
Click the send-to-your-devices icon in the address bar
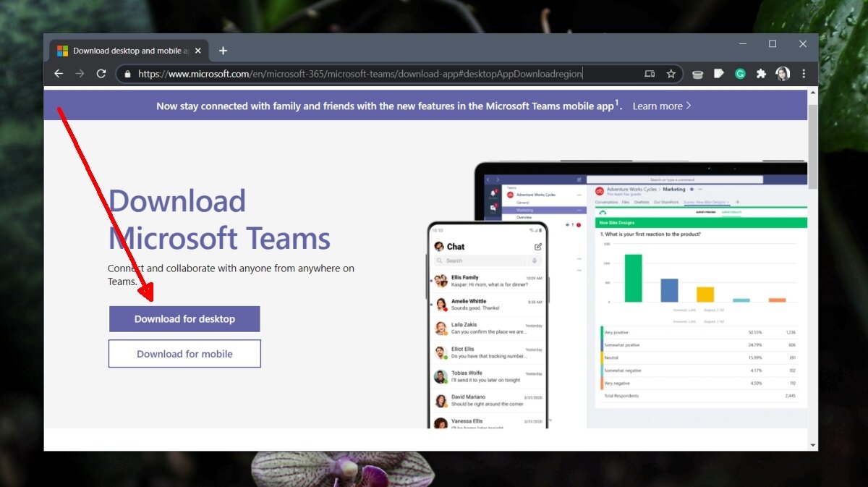(649, 73)
